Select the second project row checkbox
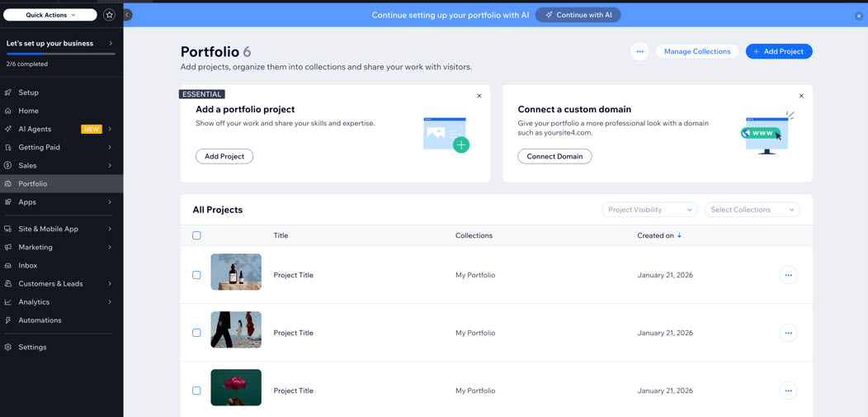Viewport: 868px width, 417px height. tap(196, 333)
